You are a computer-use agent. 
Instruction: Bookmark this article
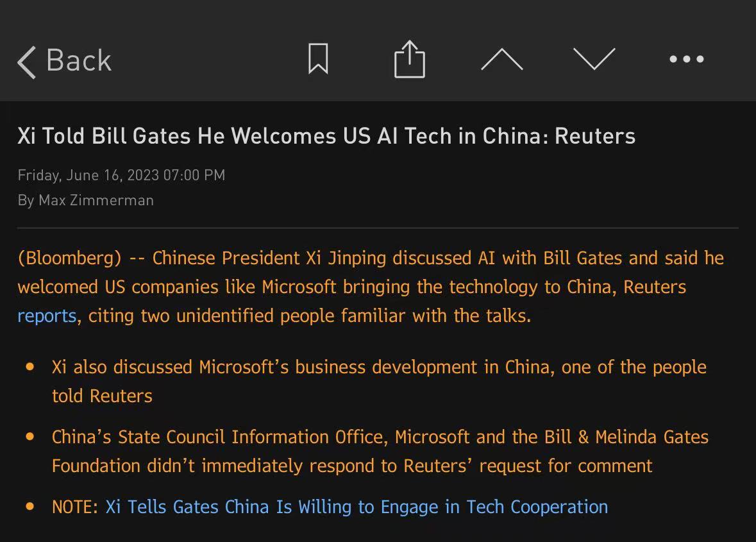pyautogui.click(x=318, y=59)
